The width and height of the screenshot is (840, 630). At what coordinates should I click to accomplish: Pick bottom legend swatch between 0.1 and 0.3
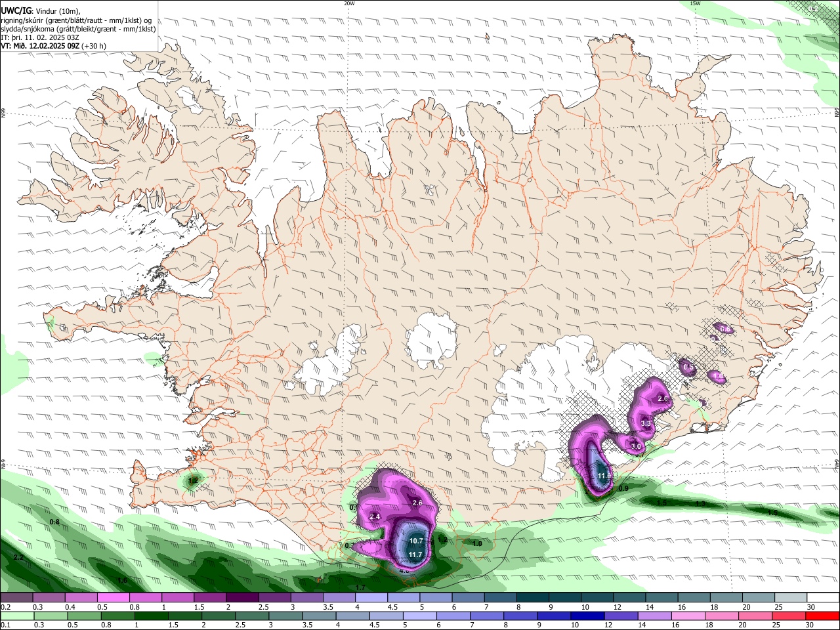tap(16, 616)
